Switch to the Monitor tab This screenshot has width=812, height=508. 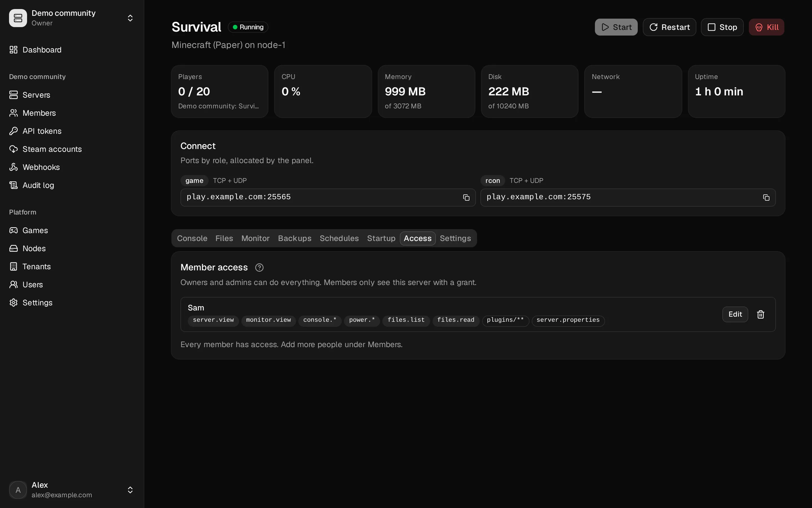[255, 238]
